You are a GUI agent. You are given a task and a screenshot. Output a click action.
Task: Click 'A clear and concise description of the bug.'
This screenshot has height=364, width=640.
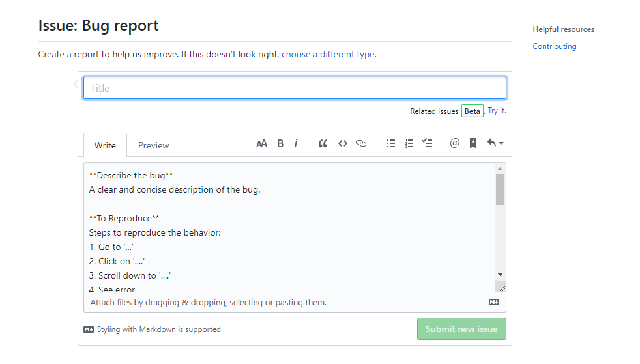175,189
